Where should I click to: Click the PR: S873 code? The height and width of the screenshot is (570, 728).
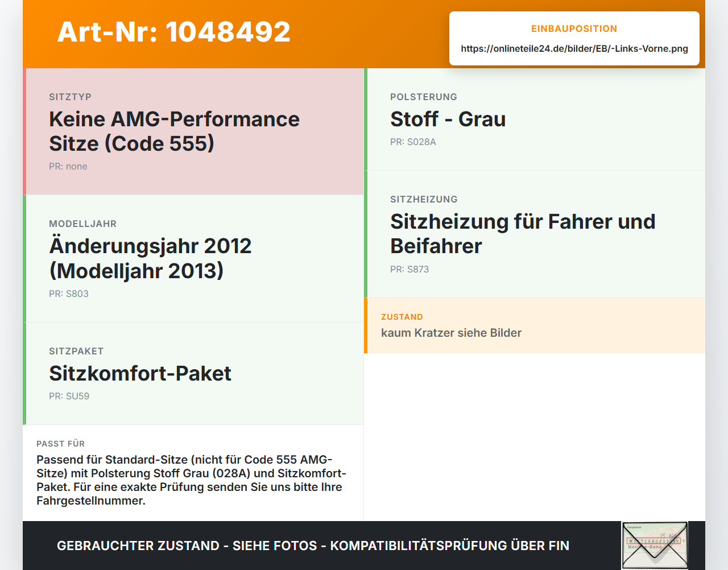pos(409,270)
